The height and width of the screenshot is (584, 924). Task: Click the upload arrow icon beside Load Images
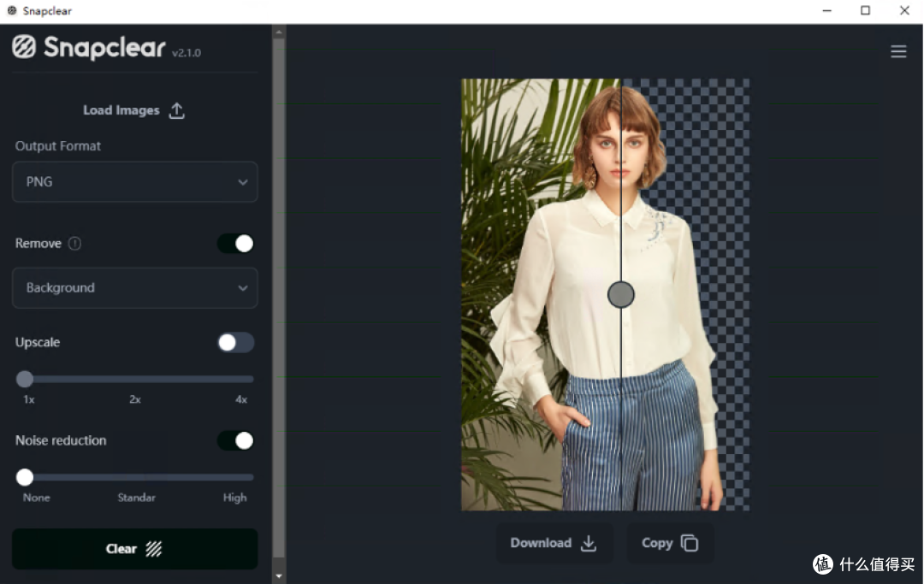point(176,110)
